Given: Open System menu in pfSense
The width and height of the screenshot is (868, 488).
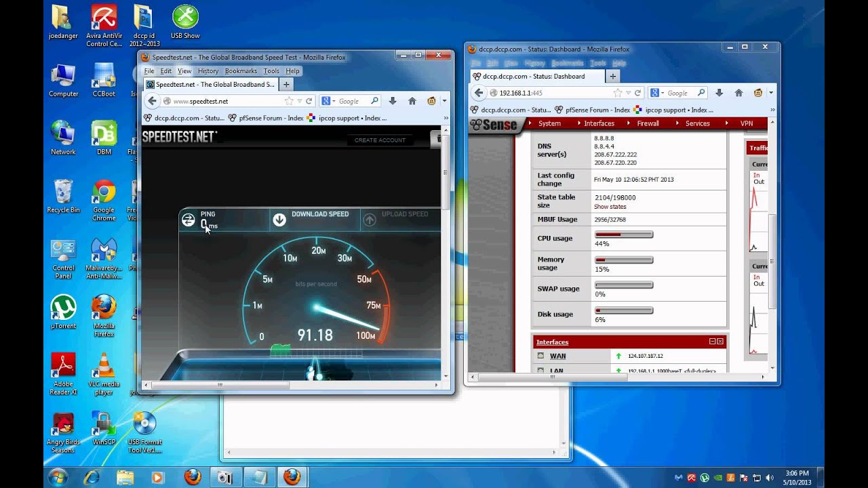Looking at the screenshot, I should coord(549,123).
